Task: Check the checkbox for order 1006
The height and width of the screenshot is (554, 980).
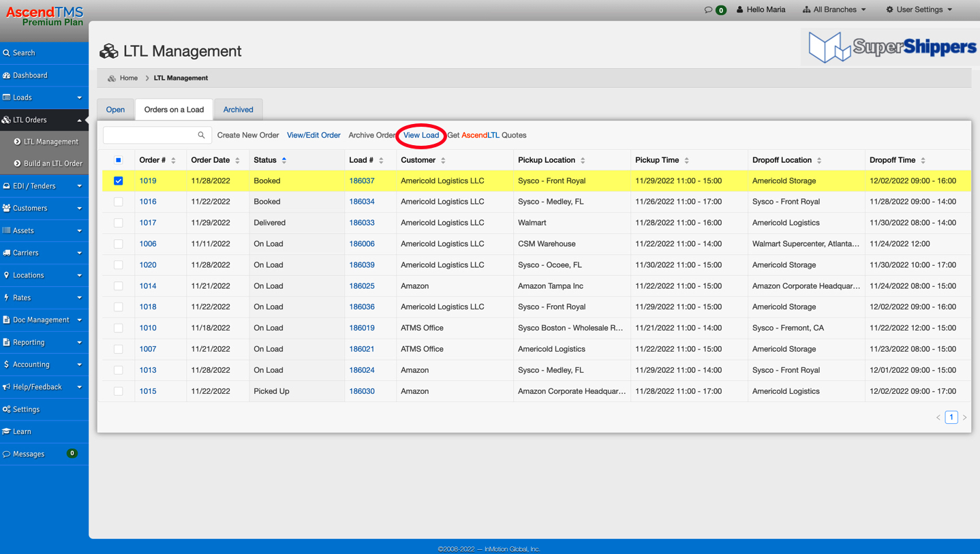Action: coord(119,244)
